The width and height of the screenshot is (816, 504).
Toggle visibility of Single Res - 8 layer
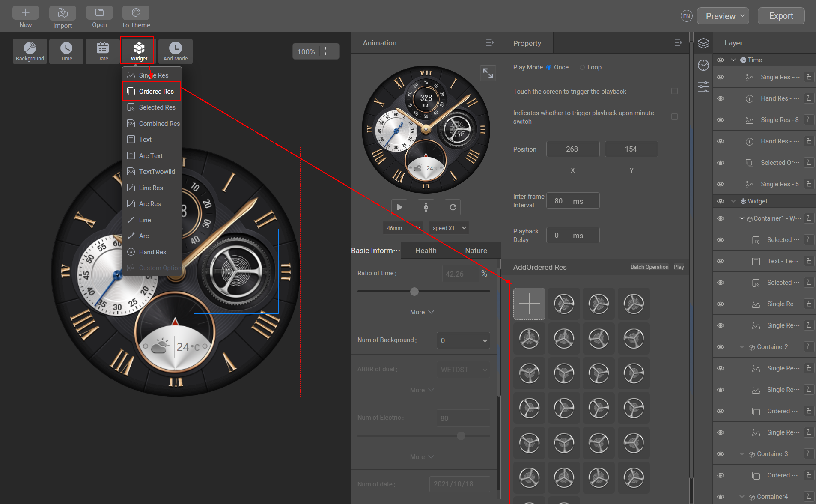click(x=721, y=120)
